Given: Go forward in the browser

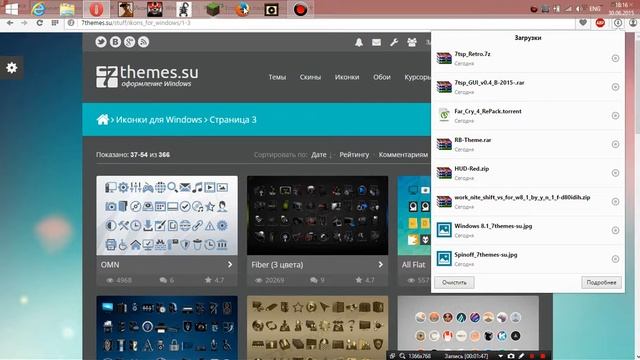Looking at the screenshot, I should (x=24, y=23).
